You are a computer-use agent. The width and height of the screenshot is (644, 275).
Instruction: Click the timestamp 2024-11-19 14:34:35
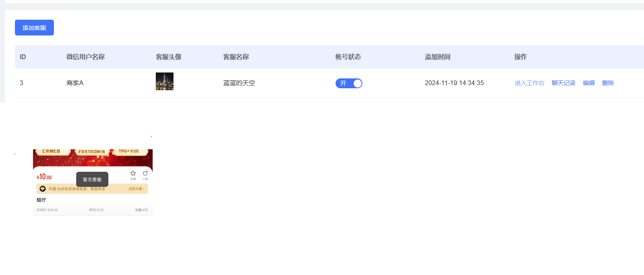click(x=454, y=83)
